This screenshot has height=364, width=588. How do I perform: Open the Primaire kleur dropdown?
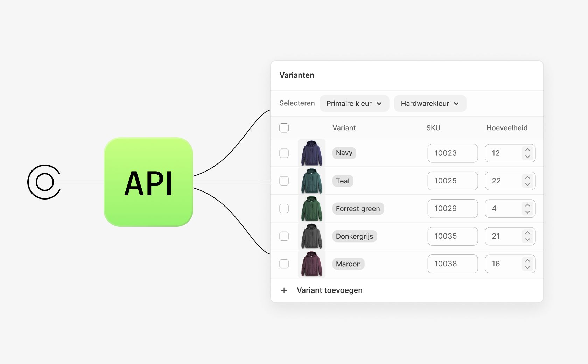354,103
